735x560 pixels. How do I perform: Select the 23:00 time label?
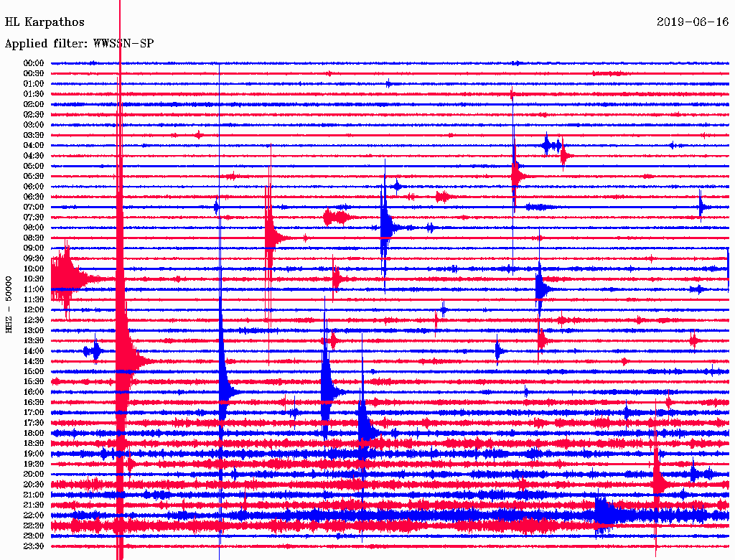coord(34,536)
